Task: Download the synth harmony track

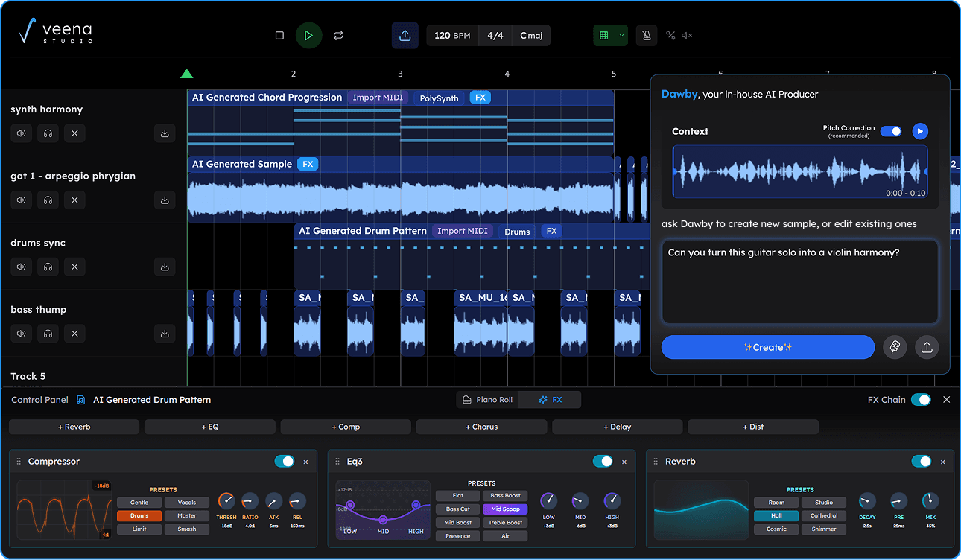Action: tap(165, 133)
